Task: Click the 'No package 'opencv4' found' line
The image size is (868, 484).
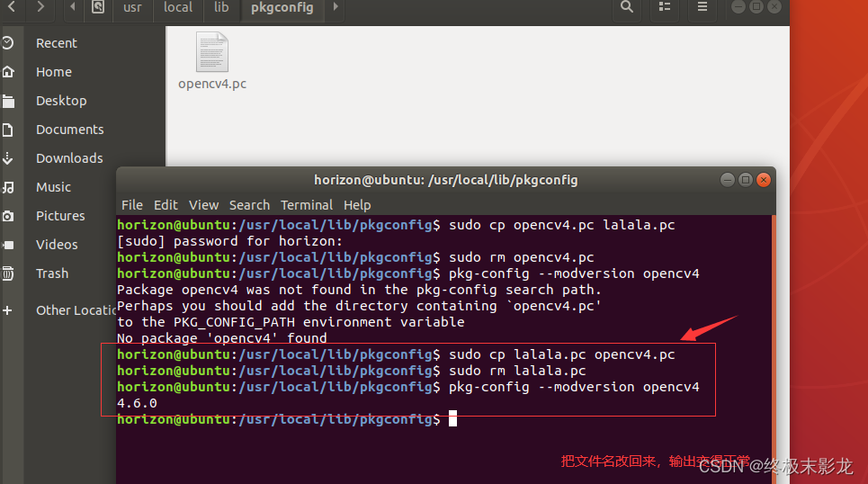Action: 221,337
